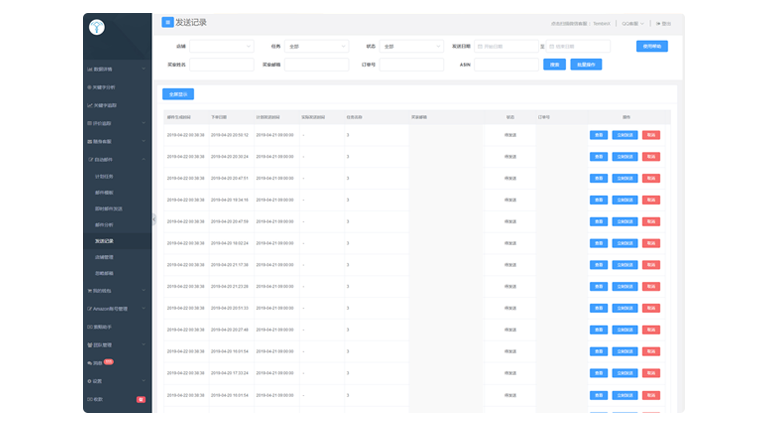
Task: Click the 买家邮箱 input field
Action: coord(316,65)
